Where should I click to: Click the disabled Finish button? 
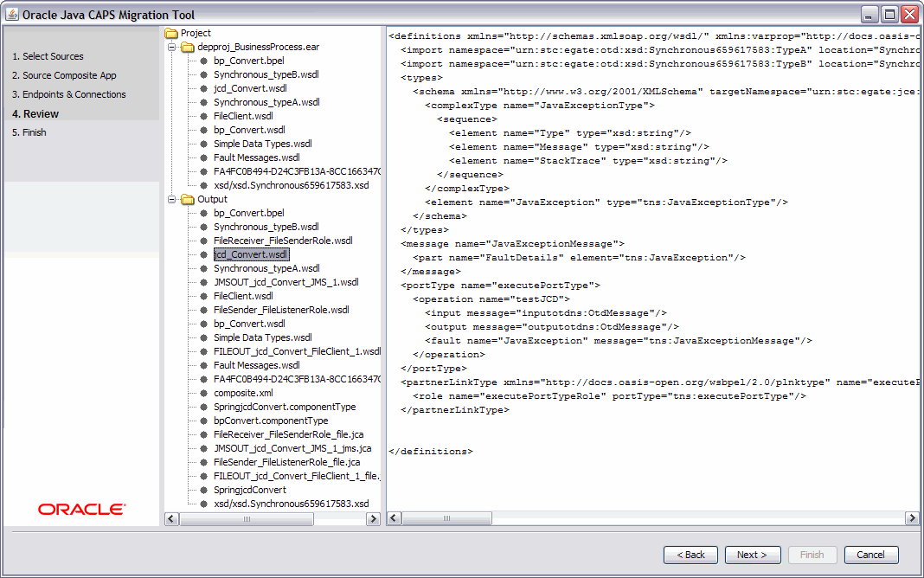(812, 555)
